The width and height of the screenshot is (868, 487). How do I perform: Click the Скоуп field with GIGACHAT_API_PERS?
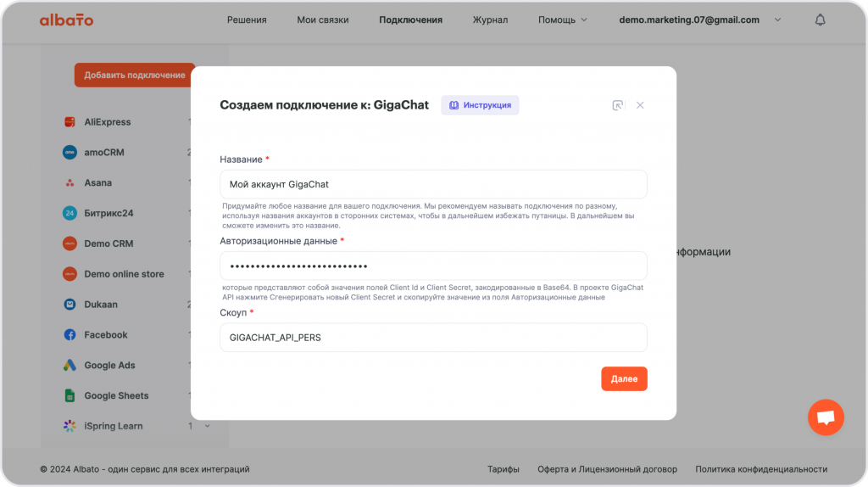(433, 338)
